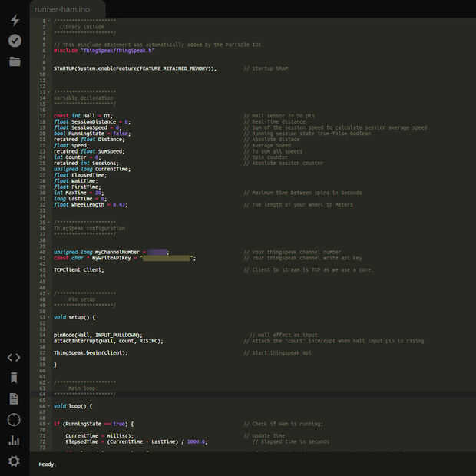Save the app with the folder icon

pos(15,61)
